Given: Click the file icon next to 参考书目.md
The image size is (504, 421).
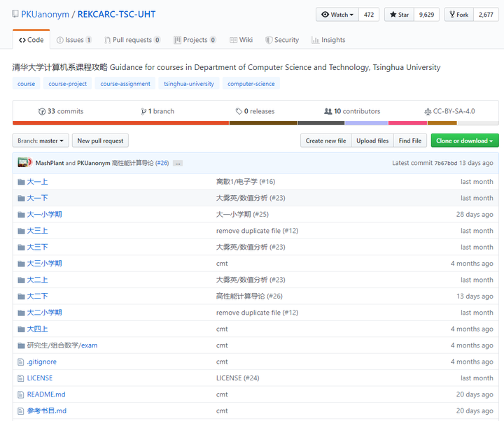Looking at the screenshot, I should pos(20,411).
